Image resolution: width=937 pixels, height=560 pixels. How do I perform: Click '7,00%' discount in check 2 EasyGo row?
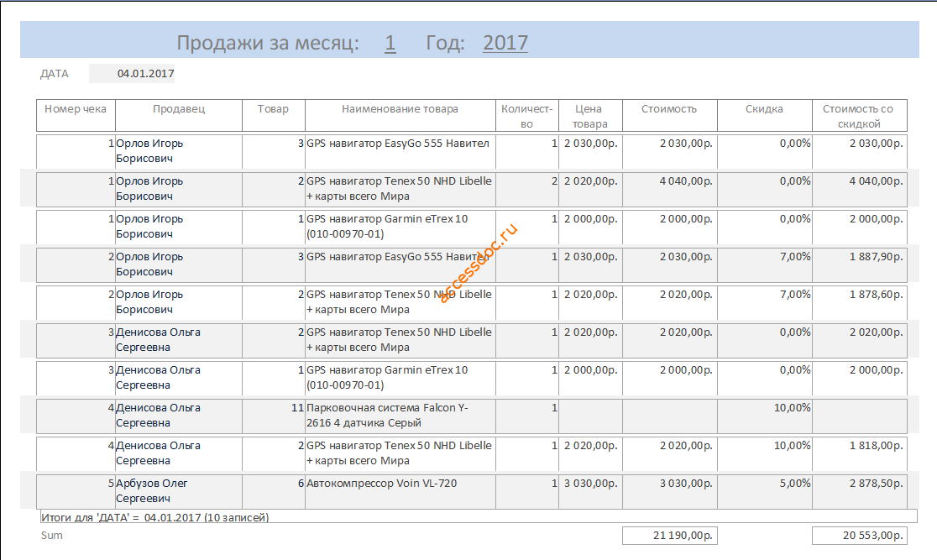point(764,264)
